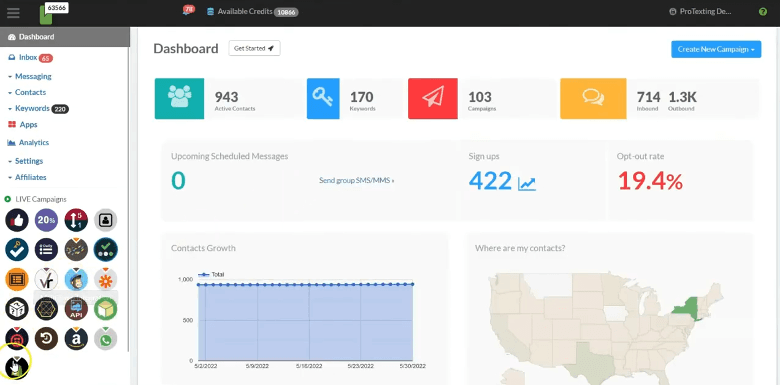Screen dimensions: 780x385
Task: Click the blue Keywords key tile
Action: (x=323, y=98)
